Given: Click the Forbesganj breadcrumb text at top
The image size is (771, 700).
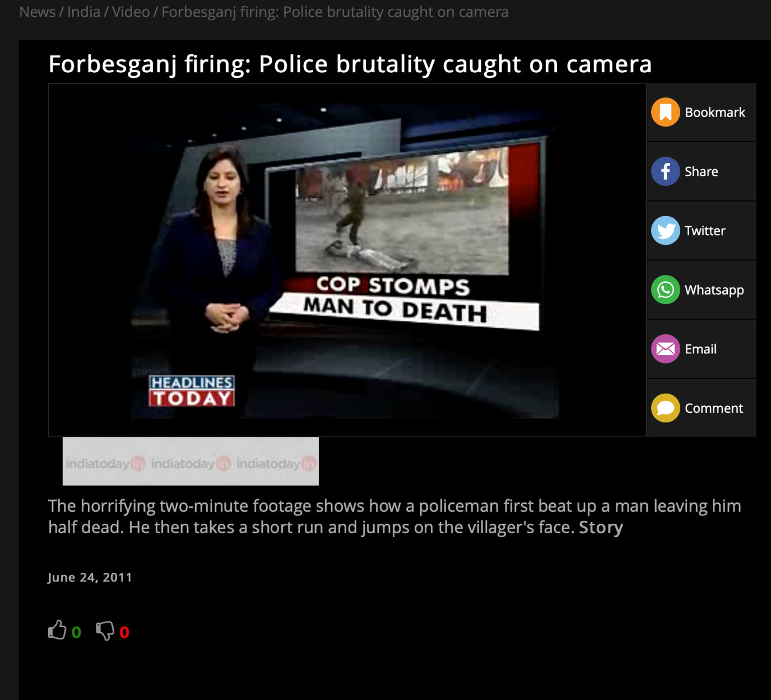Looking at the screenshot, I should coord(335,12).
